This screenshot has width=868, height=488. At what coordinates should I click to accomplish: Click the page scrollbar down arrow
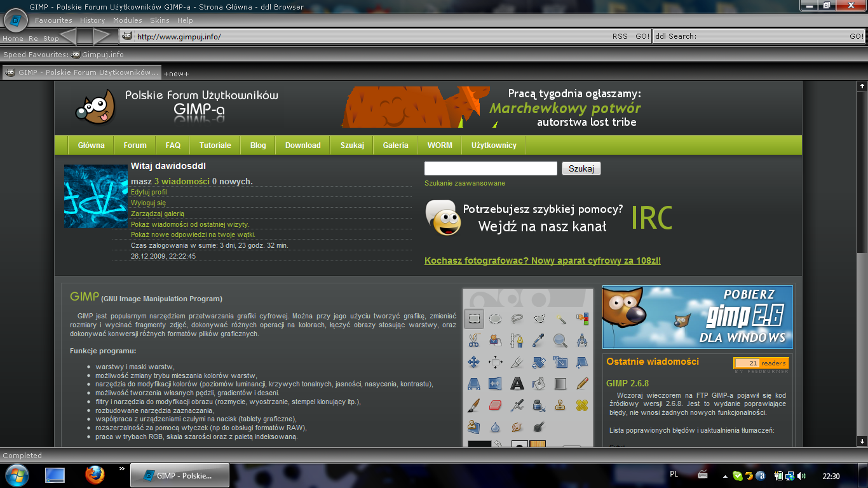[x=862, y=441]
